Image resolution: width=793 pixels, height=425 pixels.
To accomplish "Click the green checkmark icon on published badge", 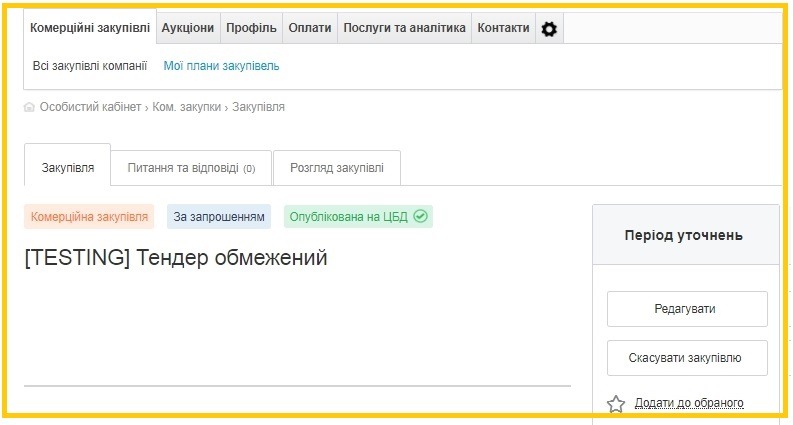I will pyautogui.click(x=421, y=216).
